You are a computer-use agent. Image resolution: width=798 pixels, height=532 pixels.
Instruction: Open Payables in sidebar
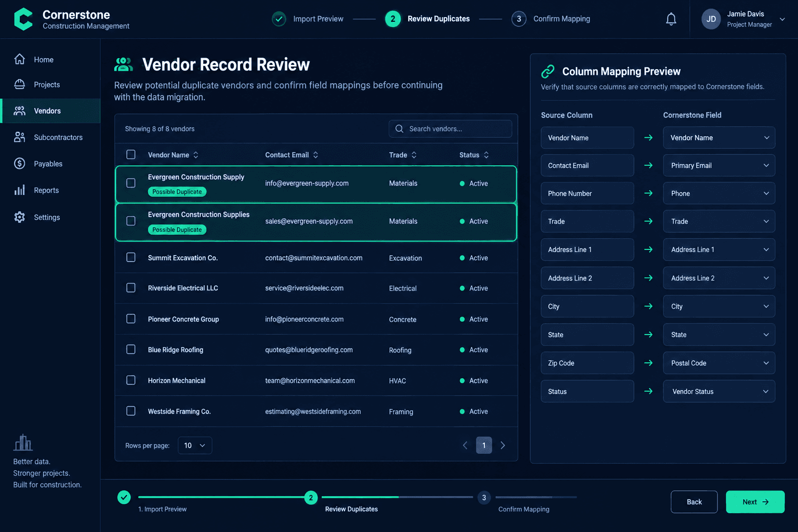(x=50, y=164)
